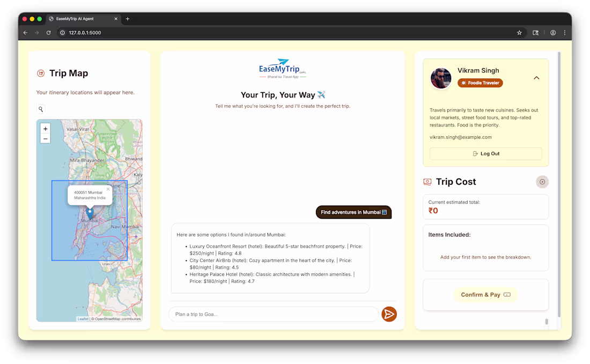Open the browser profile icon
Image resolution: width=590 pixels, height=364 pixels.
point(553,33)
